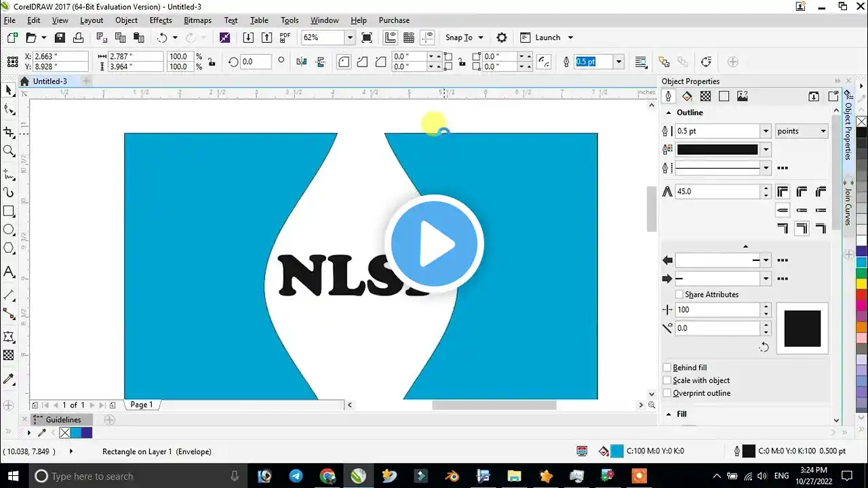
Task: Open the zoom level dropdown showing 62%
Action: pyautogui.click(x=350, y=38)
